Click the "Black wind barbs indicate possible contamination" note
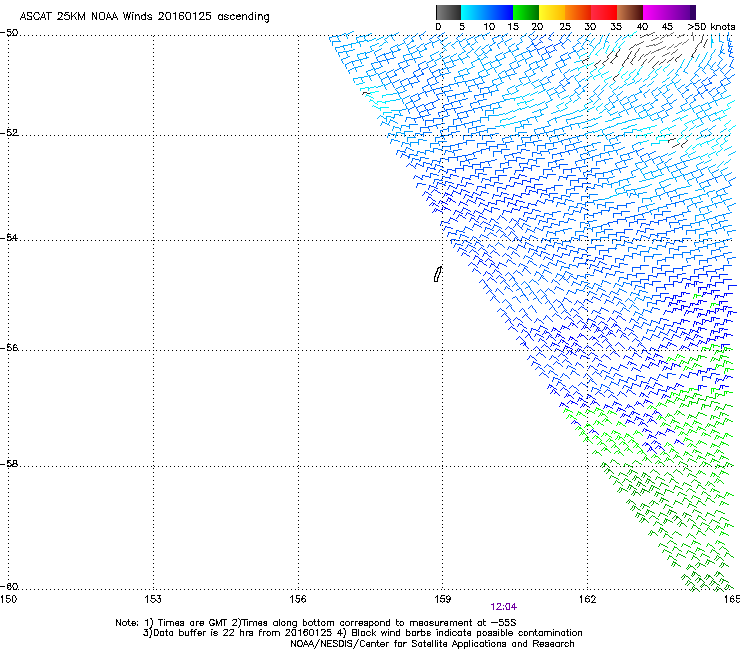This screenshot has height=650, width=740. tap(460, 633)
